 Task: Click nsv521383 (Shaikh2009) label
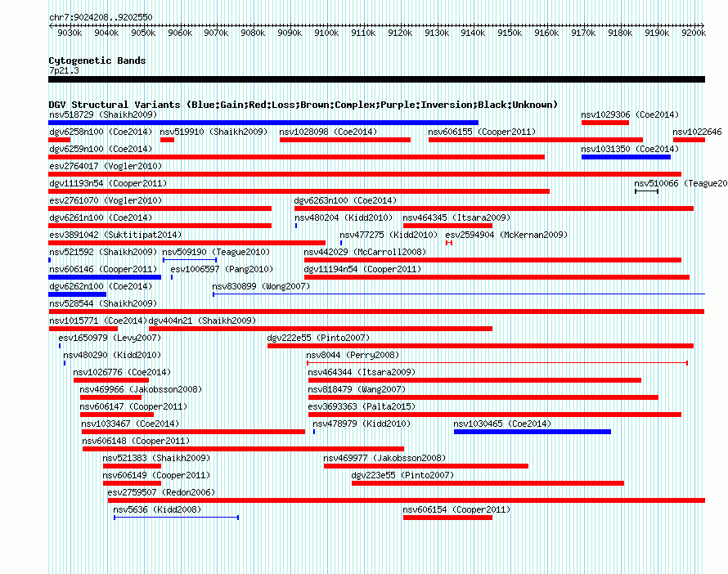[156, 458]
